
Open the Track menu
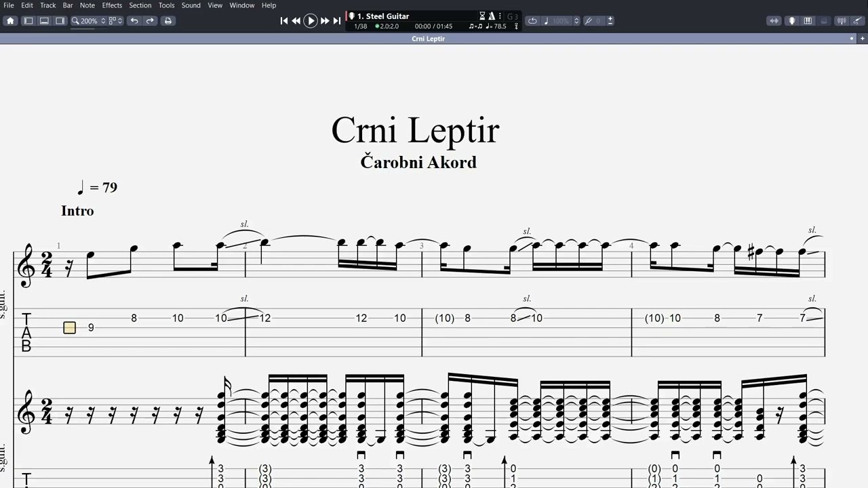click(48, 5)
